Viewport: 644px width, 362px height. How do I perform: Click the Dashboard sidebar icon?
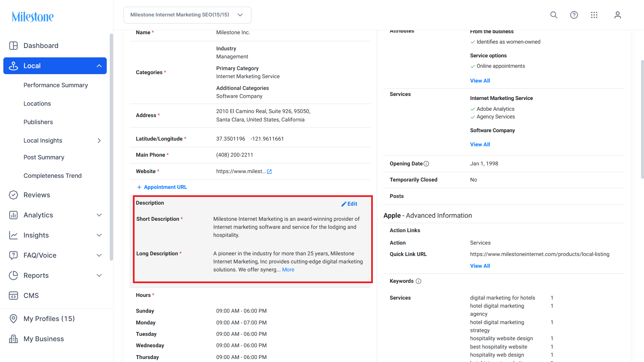coord(13,46)
